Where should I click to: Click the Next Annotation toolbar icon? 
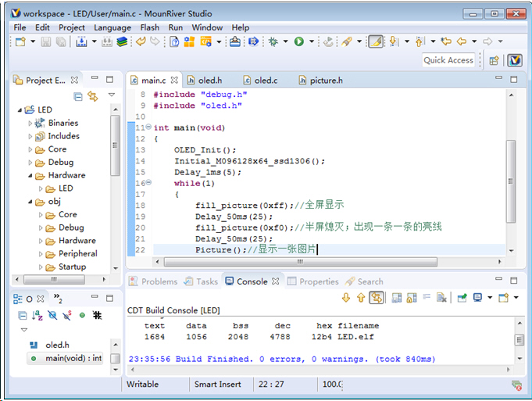click(x=394, y=41)
